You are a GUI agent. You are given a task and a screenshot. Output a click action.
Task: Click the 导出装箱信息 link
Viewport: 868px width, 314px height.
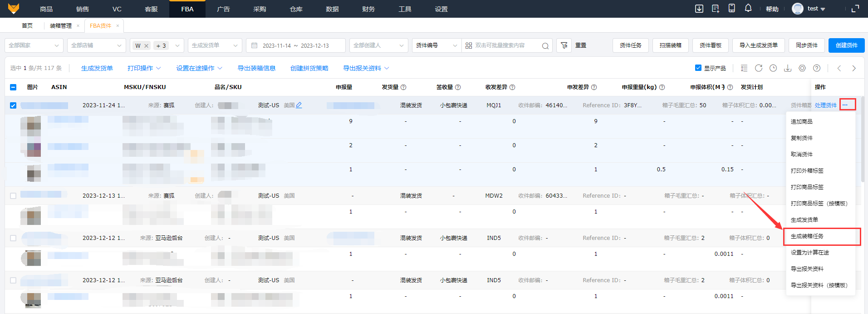[x=256, y=68]
